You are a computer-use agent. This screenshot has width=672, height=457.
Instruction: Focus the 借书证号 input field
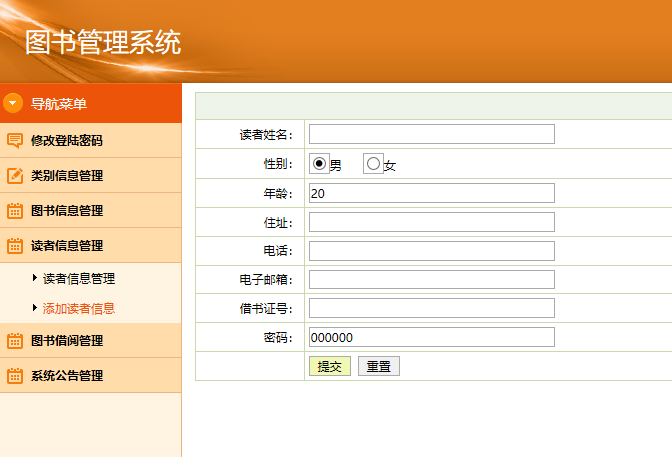click(x=432, y=308)
